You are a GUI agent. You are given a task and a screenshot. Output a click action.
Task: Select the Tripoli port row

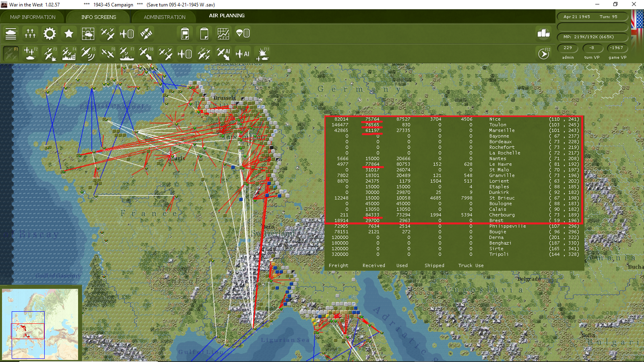[x=454, y=254]
